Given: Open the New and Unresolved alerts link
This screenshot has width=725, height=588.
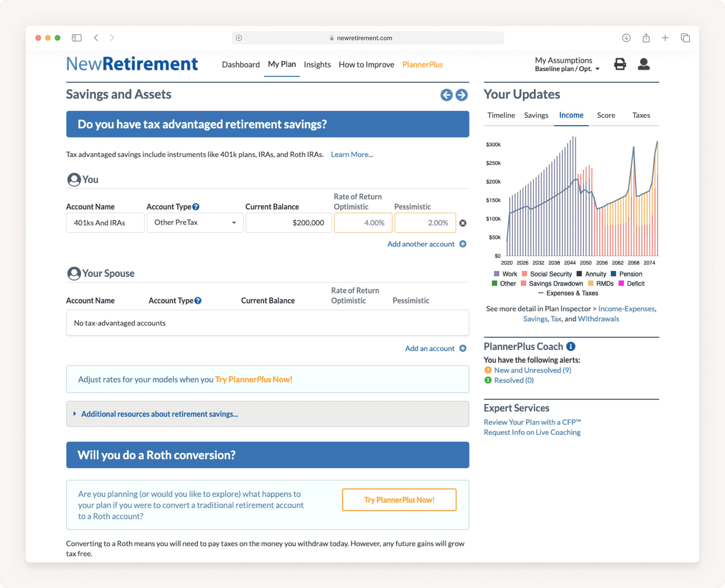Looking at the screenshot, I should pos(532,370).
